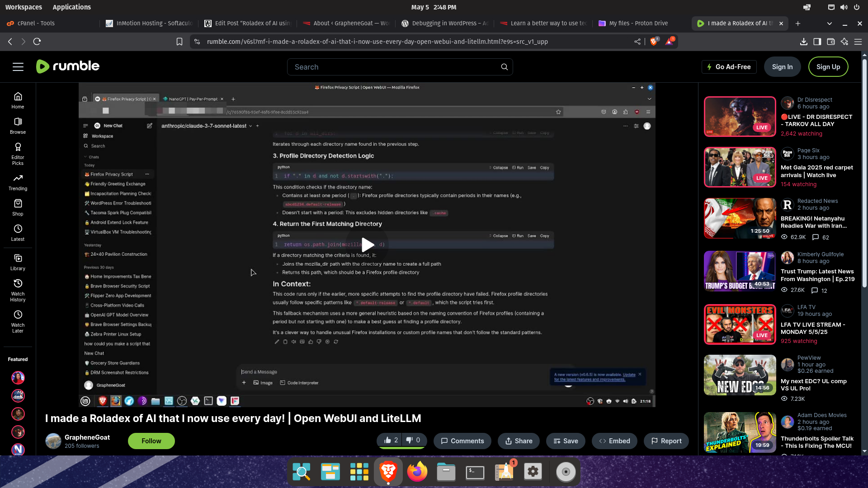The image size is (868, 488).
Task: Play the video with center play button
Action: click(367, 245)
